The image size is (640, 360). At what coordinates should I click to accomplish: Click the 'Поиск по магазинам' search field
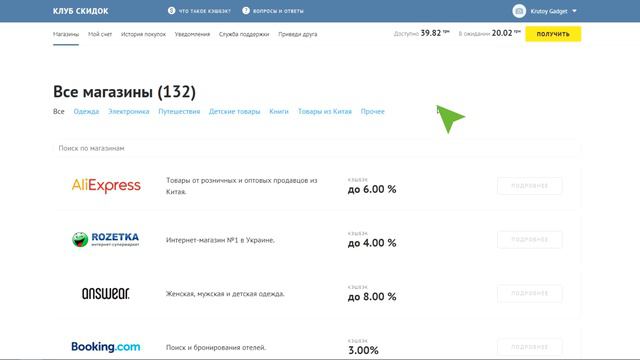[x=316, y=148]
